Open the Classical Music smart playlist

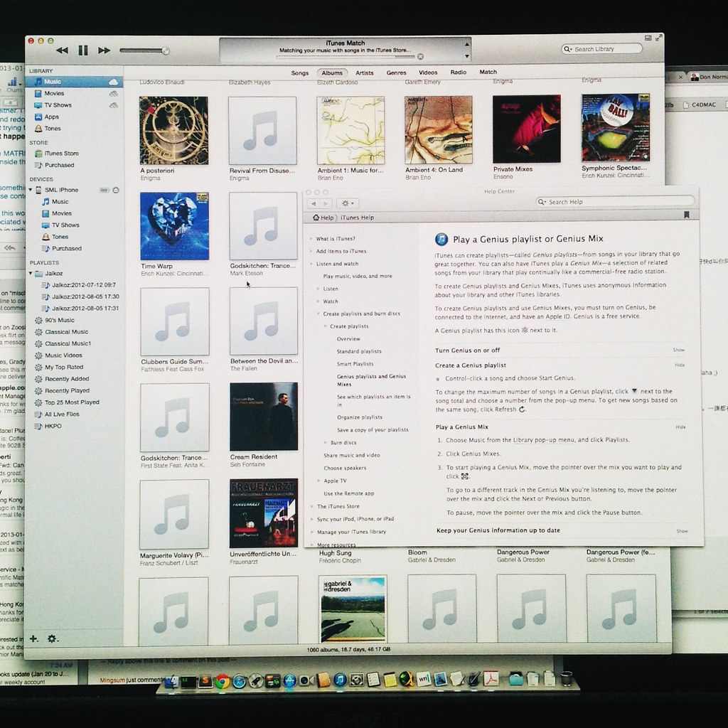tap(66, 332)
